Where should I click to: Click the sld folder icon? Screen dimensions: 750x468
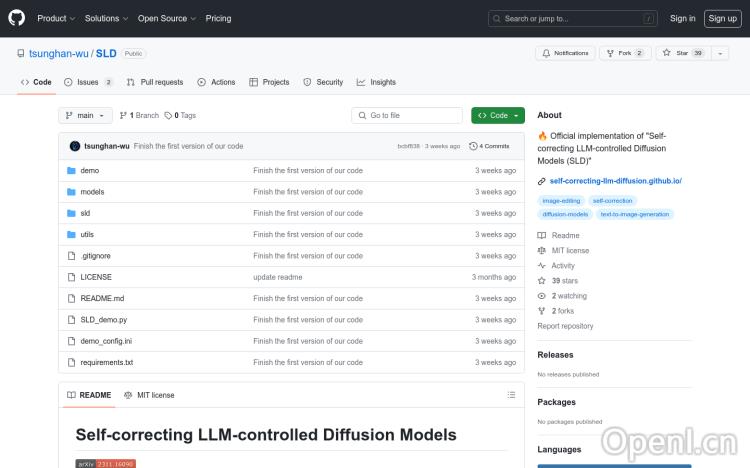pyautogui.click(x=71, y=213)
